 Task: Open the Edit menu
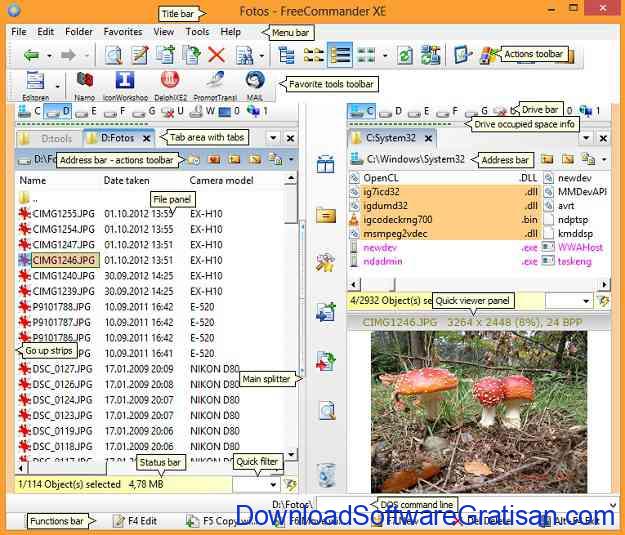point(45,32)
